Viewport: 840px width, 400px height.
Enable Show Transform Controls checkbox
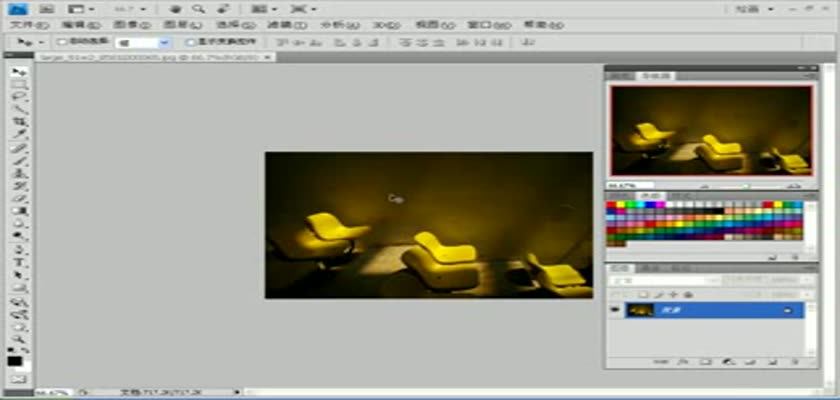190,43
